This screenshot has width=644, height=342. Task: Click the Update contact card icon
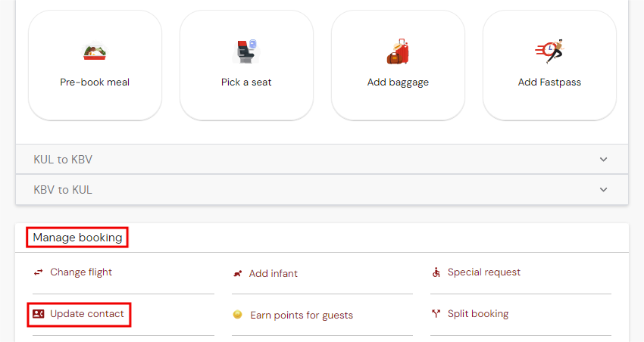39,314
